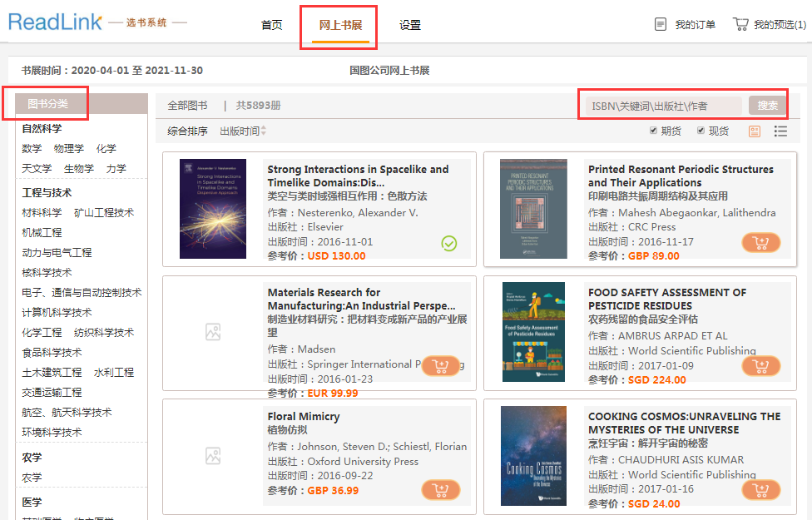812x520 pixels.
Task: Add Cooking Cosmos to cart
Action: [760, 489]
